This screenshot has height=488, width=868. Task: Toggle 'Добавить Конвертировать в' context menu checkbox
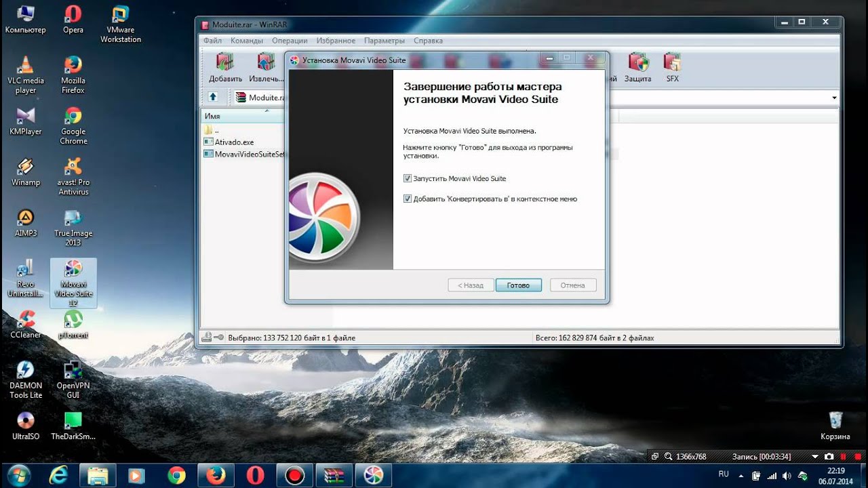pos(408,199)
